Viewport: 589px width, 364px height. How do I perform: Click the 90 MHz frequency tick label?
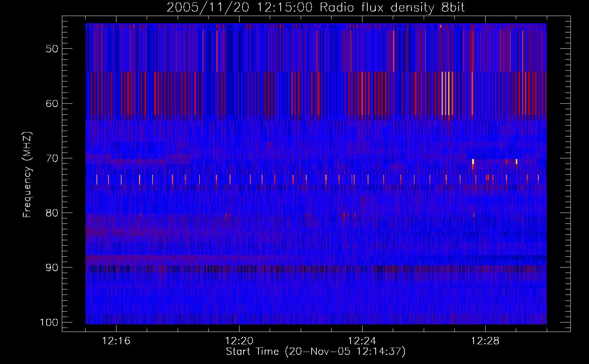click(x=52, y=268)
